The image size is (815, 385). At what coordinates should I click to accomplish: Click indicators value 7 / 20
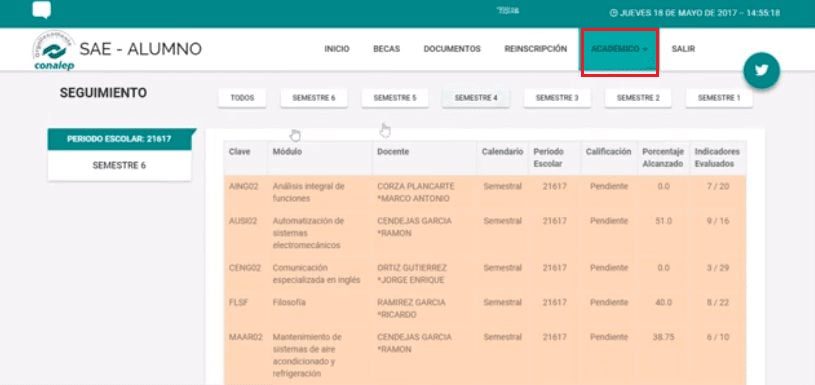(x=717, y=186)
